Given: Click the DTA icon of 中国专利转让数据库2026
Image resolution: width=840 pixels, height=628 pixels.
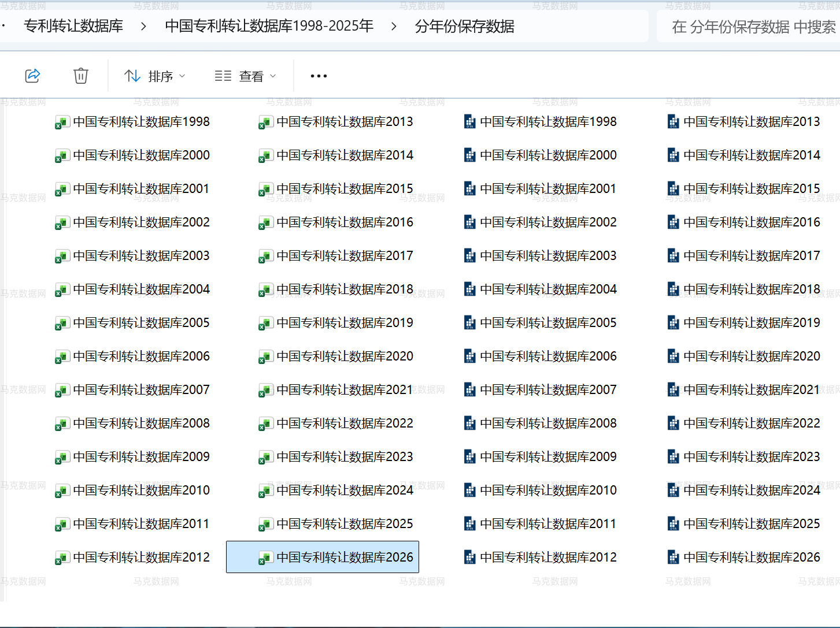Looking at the screenshot, I should pos(674,558).
